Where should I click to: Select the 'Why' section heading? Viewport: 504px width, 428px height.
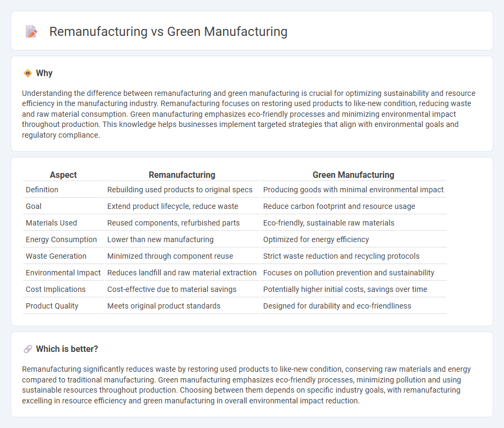44,73
